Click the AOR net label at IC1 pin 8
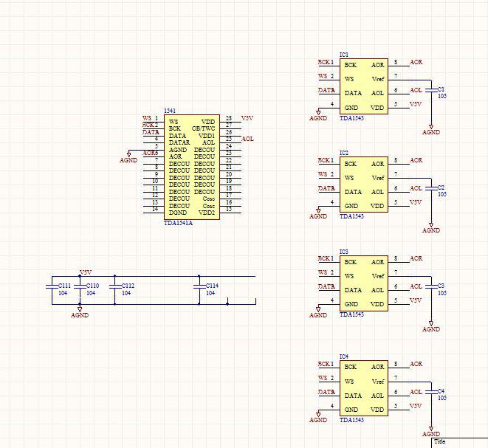 click(x=416, y=62)
